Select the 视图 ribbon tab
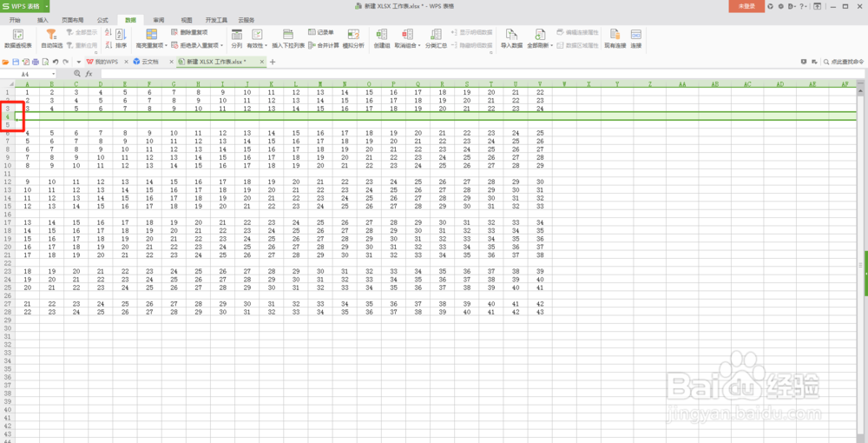868x443 pixels. 187,20
